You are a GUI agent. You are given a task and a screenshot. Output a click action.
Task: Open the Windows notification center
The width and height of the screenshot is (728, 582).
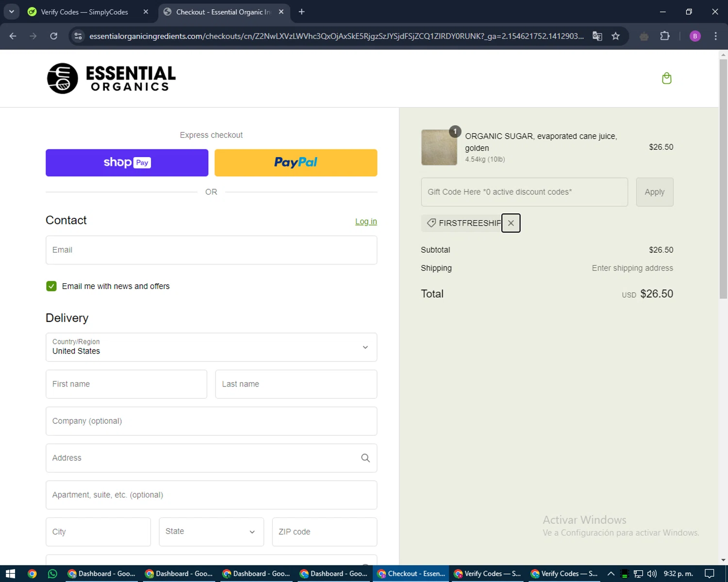tap(710, 574)
